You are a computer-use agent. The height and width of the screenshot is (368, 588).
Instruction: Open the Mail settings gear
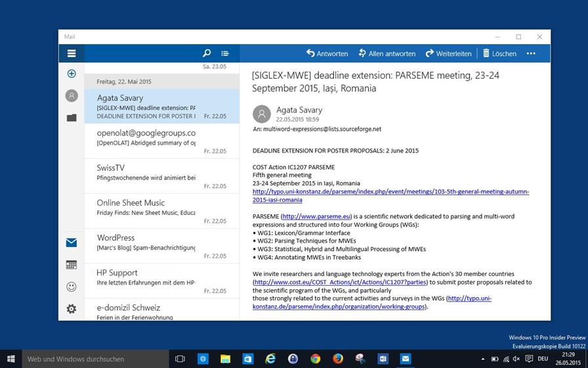[x=72, y=309]
